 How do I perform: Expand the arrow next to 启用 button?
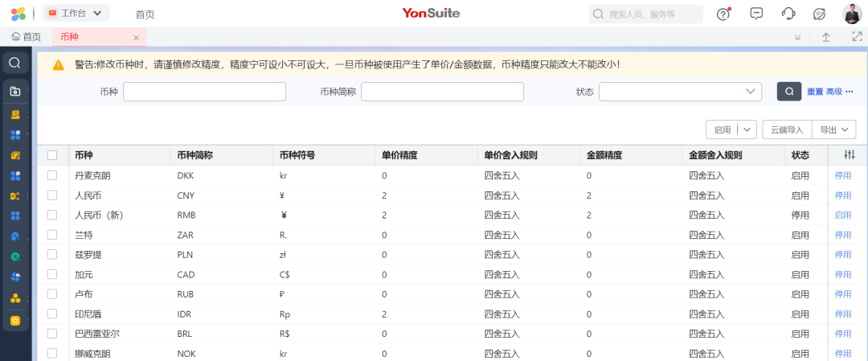(x=747, y=129)
